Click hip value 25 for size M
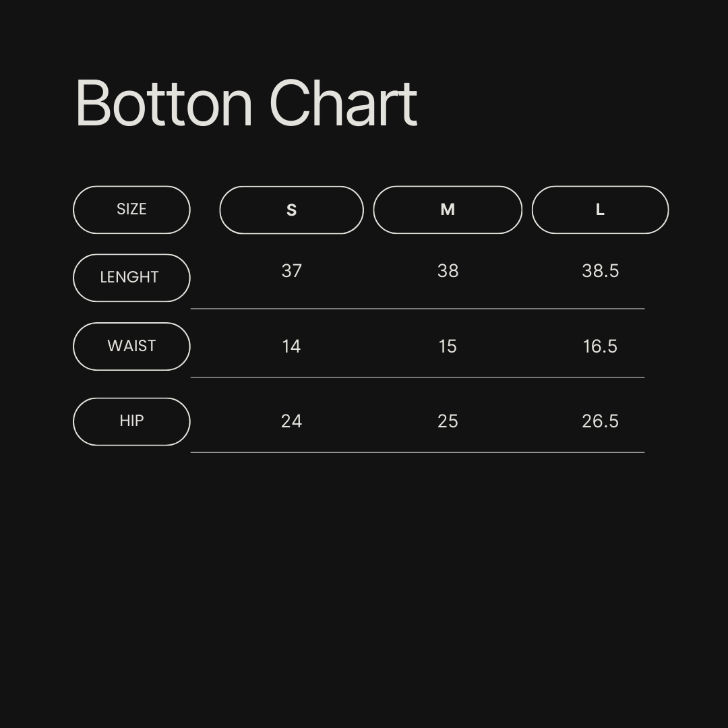 [x=448, y=421]
